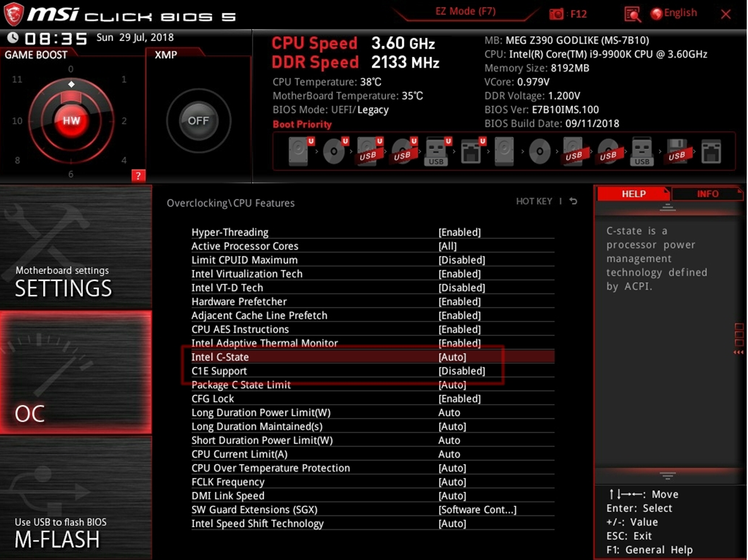Click the Overclocking\CPU Features breadcrumb
Viewport: 748px width, 560px height.
point(231,203)
